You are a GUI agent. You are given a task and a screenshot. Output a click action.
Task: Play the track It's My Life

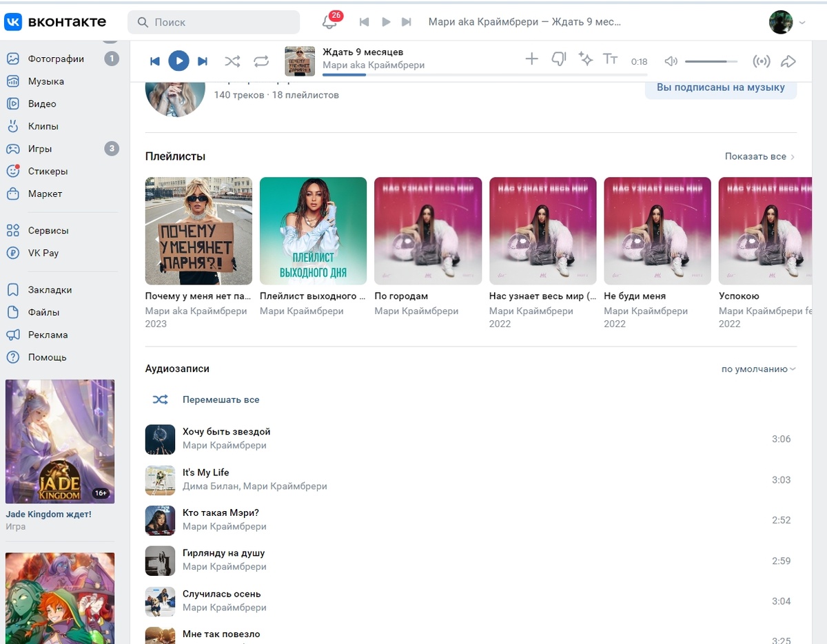[x=471, y=479]
